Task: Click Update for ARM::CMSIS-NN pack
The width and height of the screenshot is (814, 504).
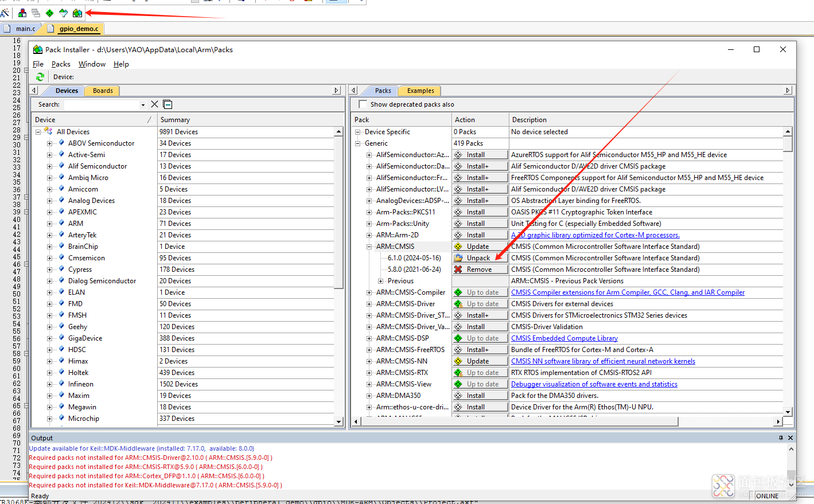Action: (x=480, y=361)
